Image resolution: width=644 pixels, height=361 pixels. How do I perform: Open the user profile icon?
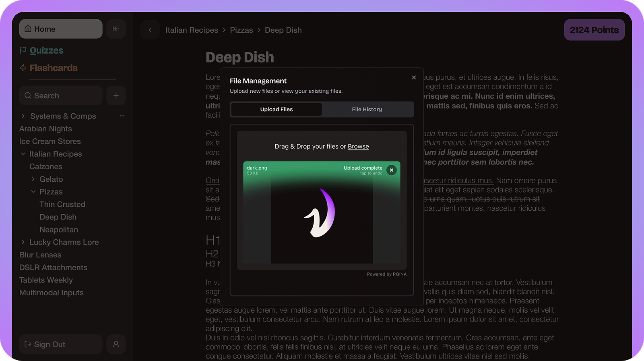point(116,344)
